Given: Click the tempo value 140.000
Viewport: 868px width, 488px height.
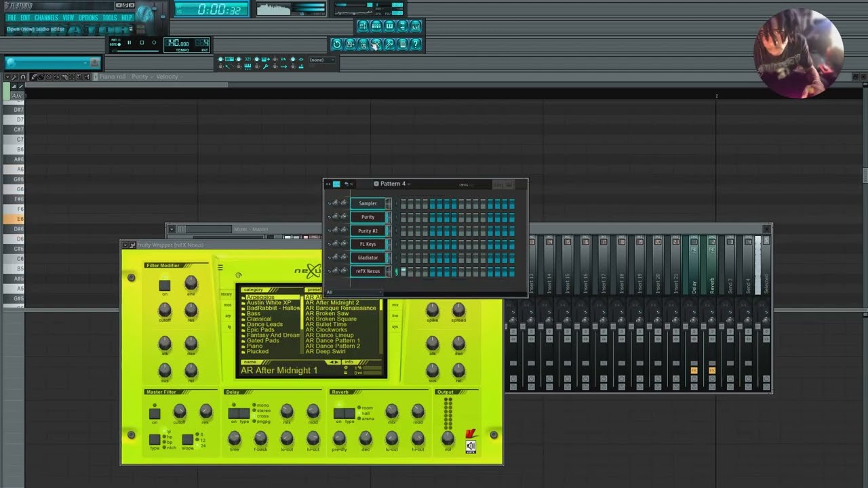Looking at the screenshot, I should point(177,43).
